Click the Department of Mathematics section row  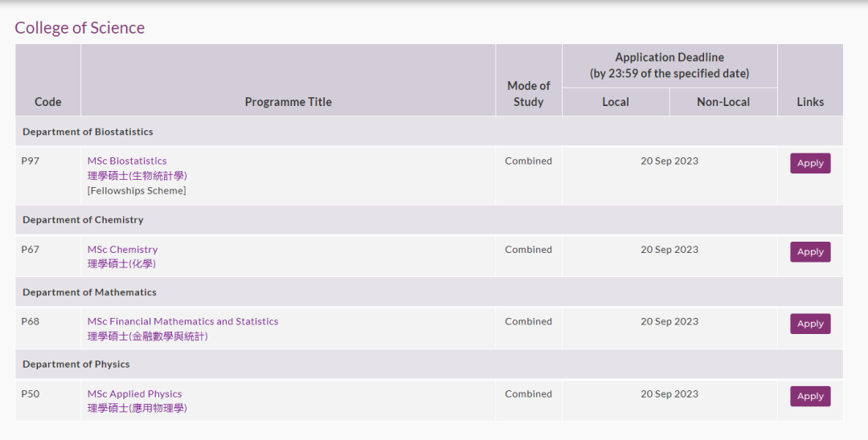pos(89,292)
